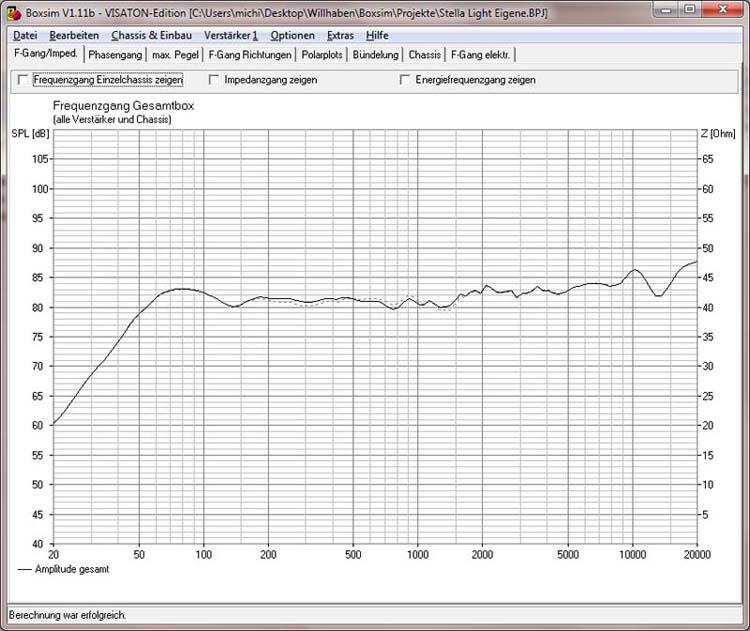Click the F-Gang/Imped. tab
Screen dimensions: 750x631
45,54
